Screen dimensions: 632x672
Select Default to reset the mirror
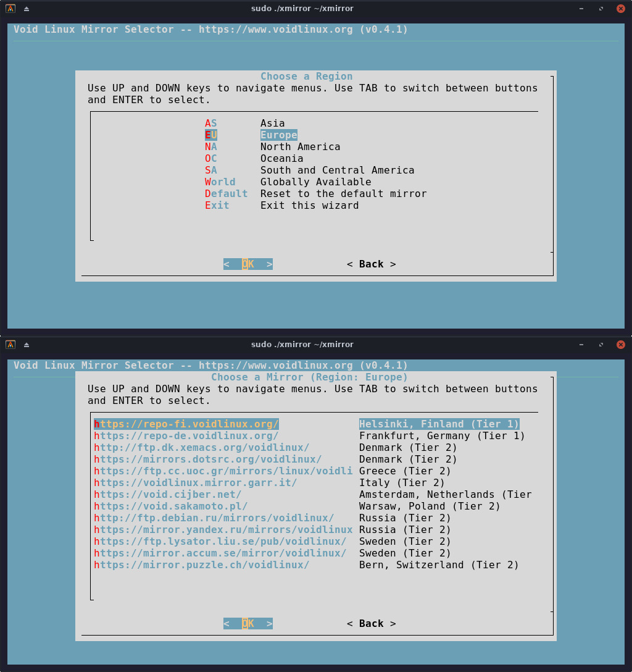(343, 194)
